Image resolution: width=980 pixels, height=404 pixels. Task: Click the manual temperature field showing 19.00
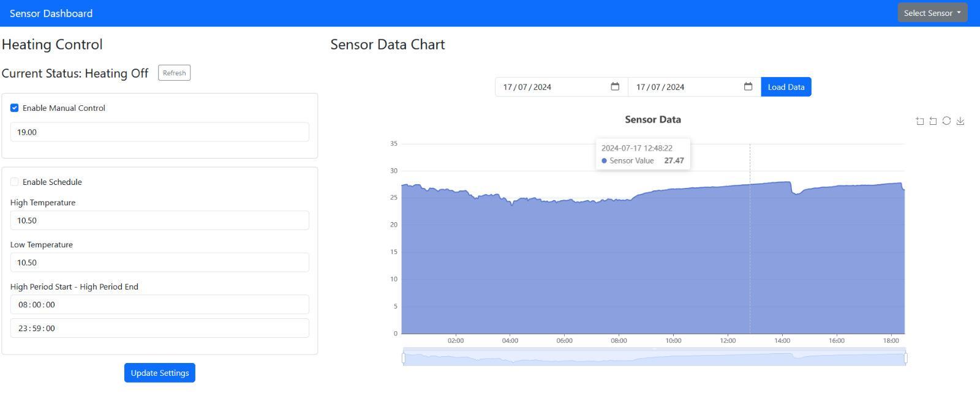[x=159, y=132]
